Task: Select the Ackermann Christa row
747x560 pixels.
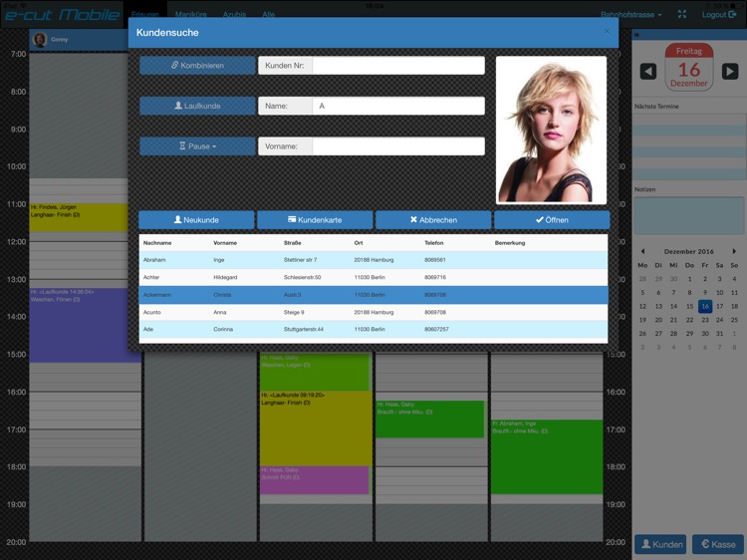Action: pyautogui.click(x=373, y=295)
